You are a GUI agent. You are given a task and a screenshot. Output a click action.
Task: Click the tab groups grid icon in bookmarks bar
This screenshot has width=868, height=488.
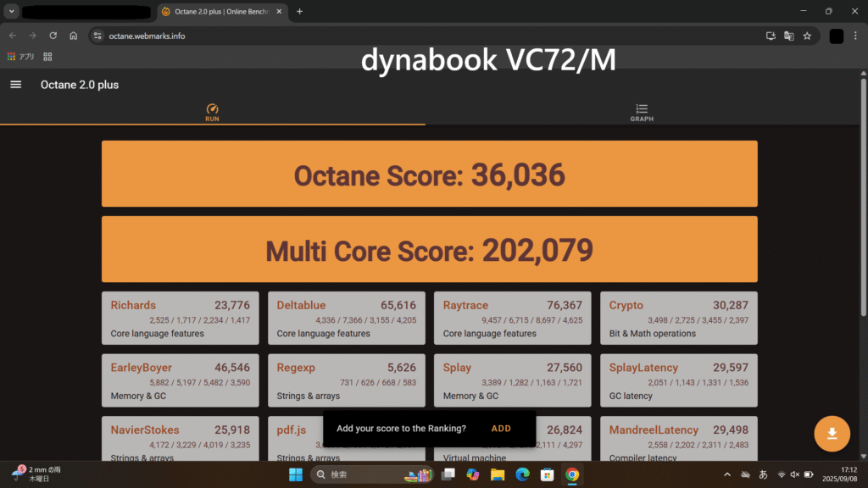[47, 57]
